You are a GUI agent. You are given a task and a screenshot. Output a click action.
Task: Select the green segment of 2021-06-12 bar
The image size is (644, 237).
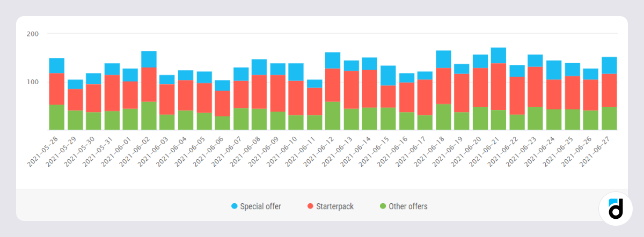coord(333,115)
